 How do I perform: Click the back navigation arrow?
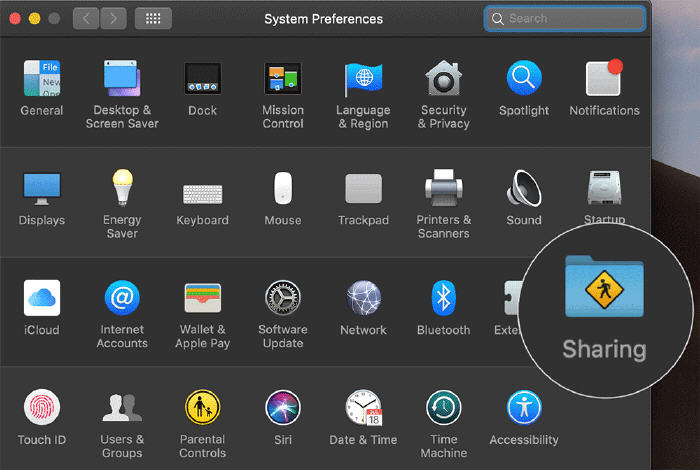86,18
